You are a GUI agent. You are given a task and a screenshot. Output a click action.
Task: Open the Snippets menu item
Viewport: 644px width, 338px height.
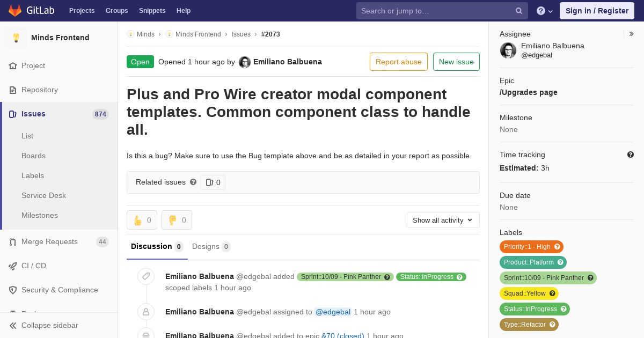[152, 11]
